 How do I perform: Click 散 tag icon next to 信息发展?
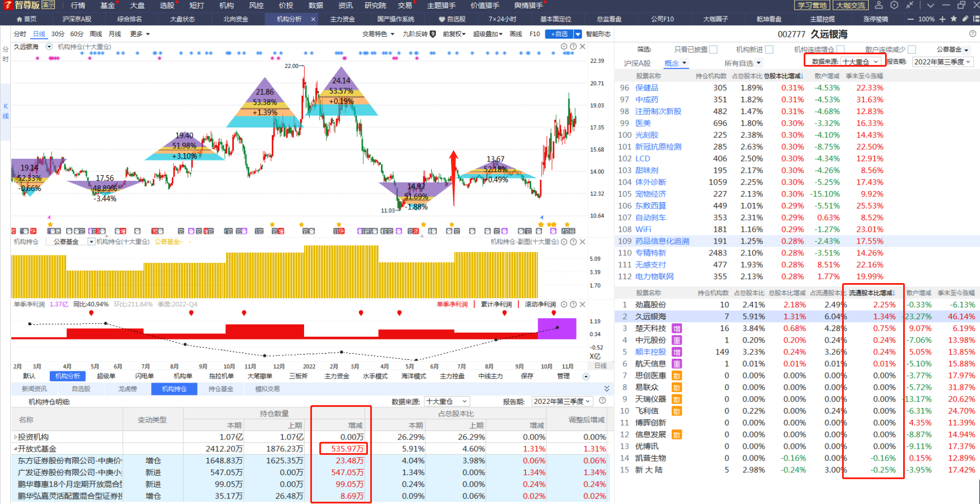click(x=677, y=435)
